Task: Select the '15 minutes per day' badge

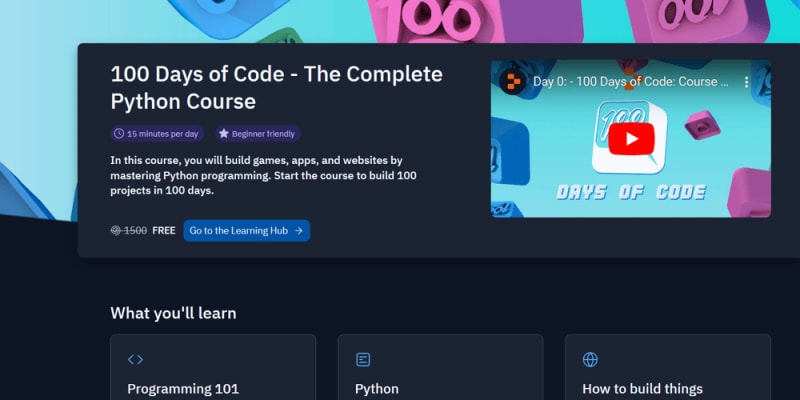Action: pos(155,133)
